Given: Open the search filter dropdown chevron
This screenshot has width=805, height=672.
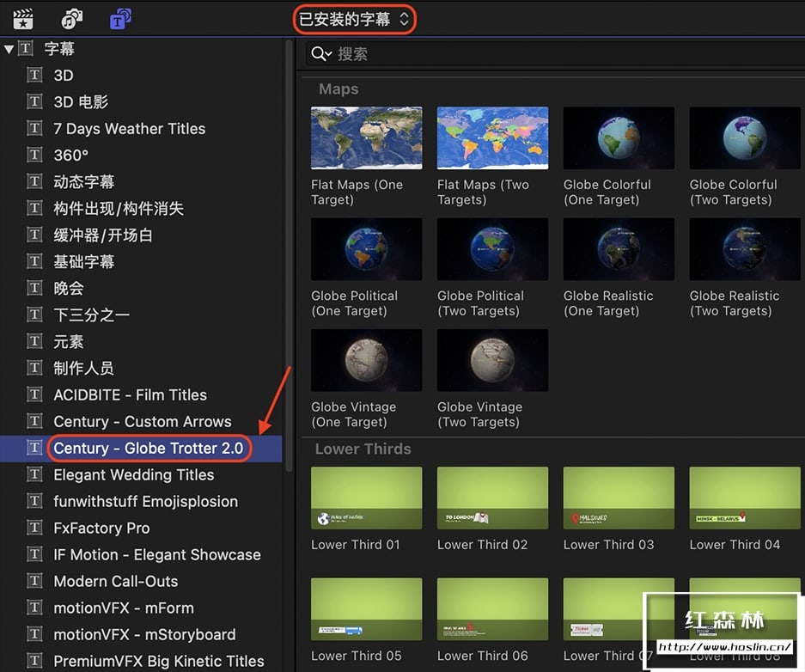Looking at the screenshot, I should coord(329,55).
